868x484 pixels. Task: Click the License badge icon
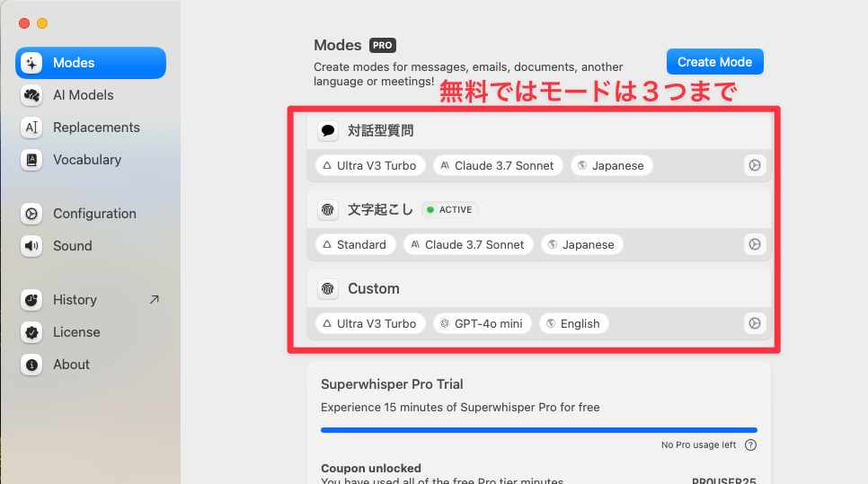click(31, 332)
